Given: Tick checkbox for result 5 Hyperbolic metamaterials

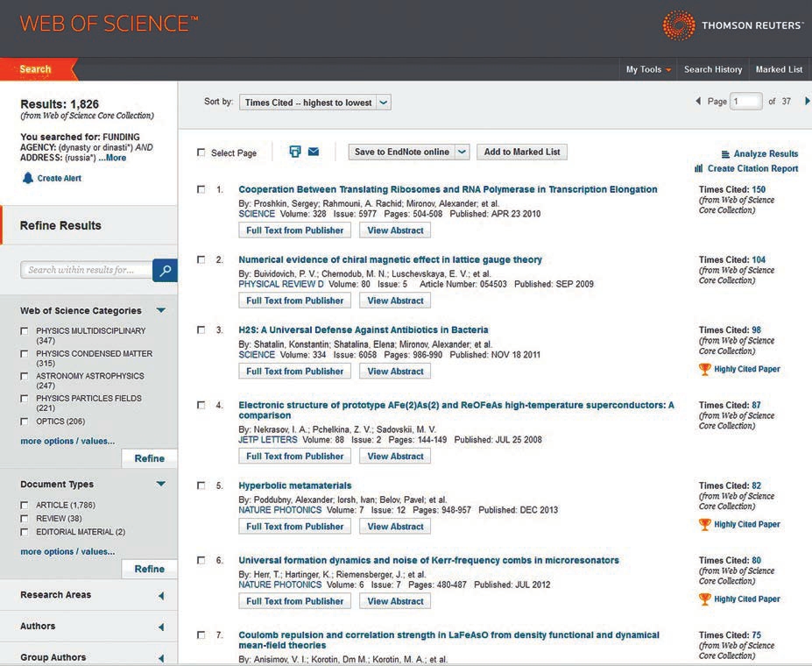Looking at the screenshot, I should (201, 485).
